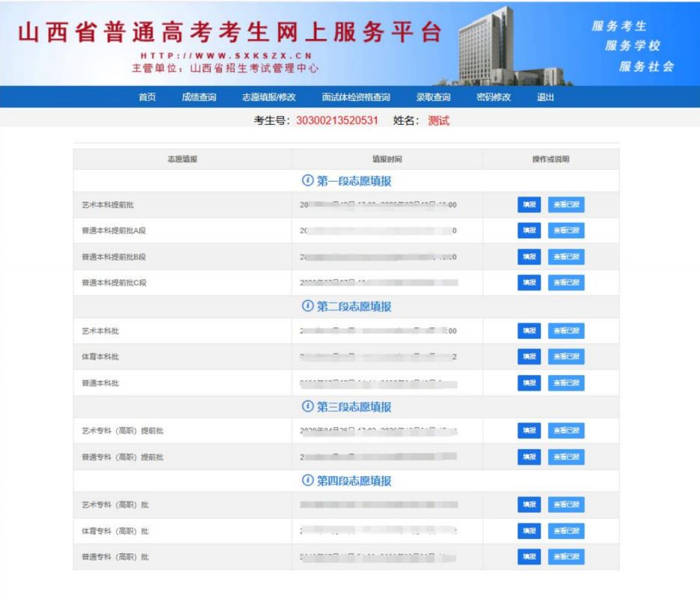The image size is (700, 607).
Task: Click 查看已报 for 艺术本科提前批
Action: click(566, 204)
